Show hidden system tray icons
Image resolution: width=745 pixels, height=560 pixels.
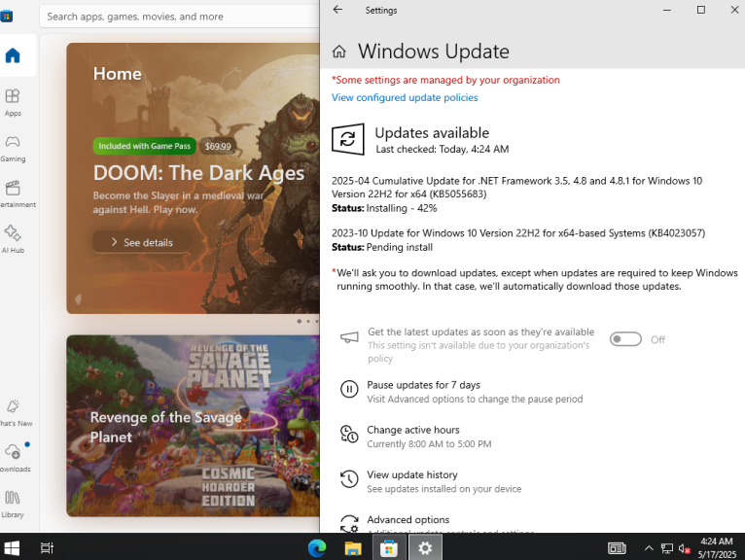649,548
